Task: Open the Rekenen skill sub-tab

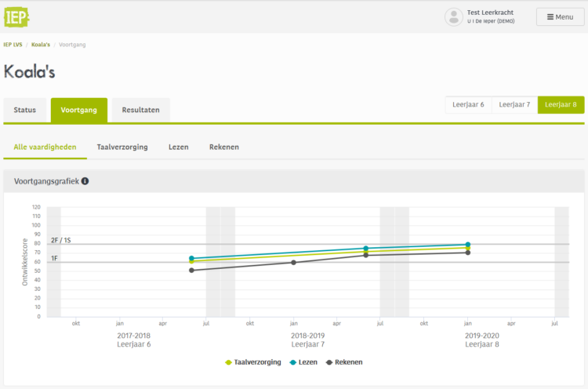Action: [223, 147]
